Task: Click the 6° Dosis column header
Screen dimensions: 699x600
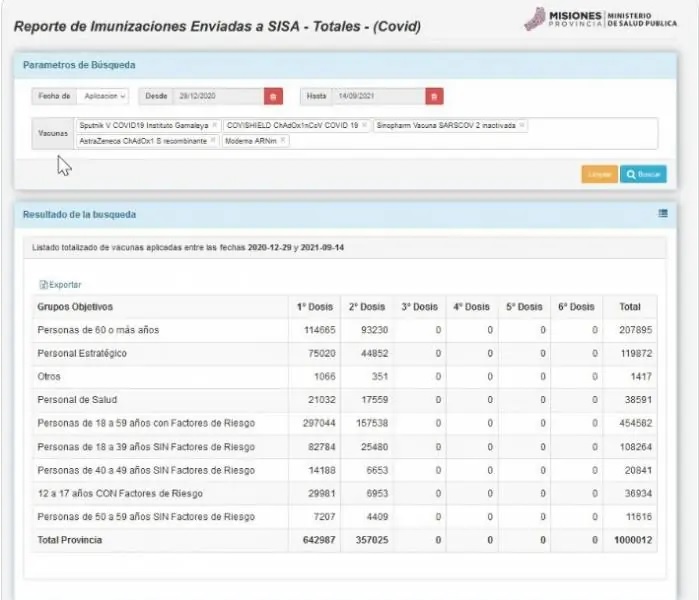Action: click(x=576, y=307)
